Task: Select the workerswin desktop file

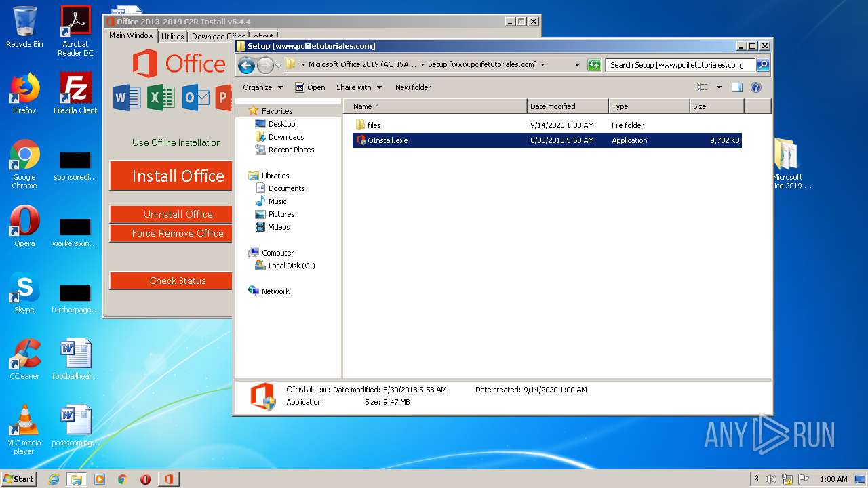Action: [75, 233]
